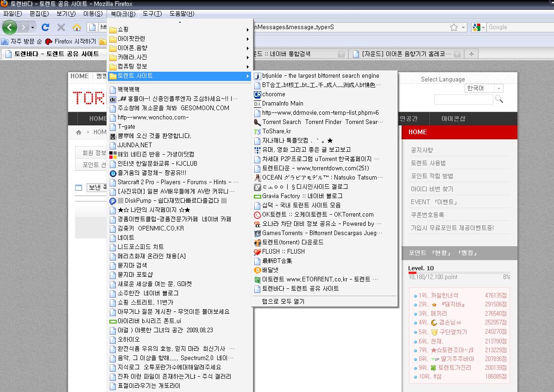Click the 즐거움의 결정체 blue favicon
This screenshot has width=554, height=392.
(113, 173)
